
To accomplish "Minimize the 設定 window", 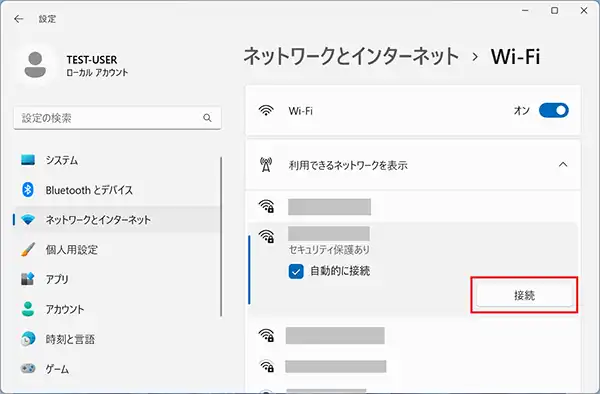I will [525, 10].
